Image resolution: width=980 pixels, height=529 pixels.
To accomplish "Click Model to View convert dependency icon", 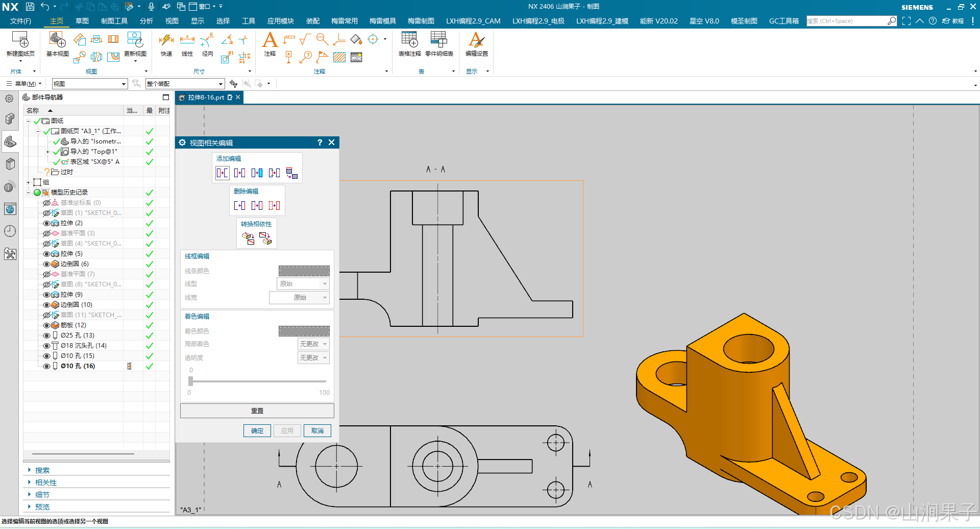I will click(x=248, y=238).
